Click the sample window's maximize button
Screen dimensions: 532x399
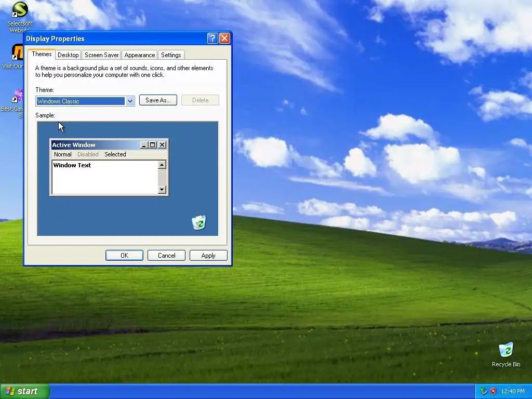153,145
